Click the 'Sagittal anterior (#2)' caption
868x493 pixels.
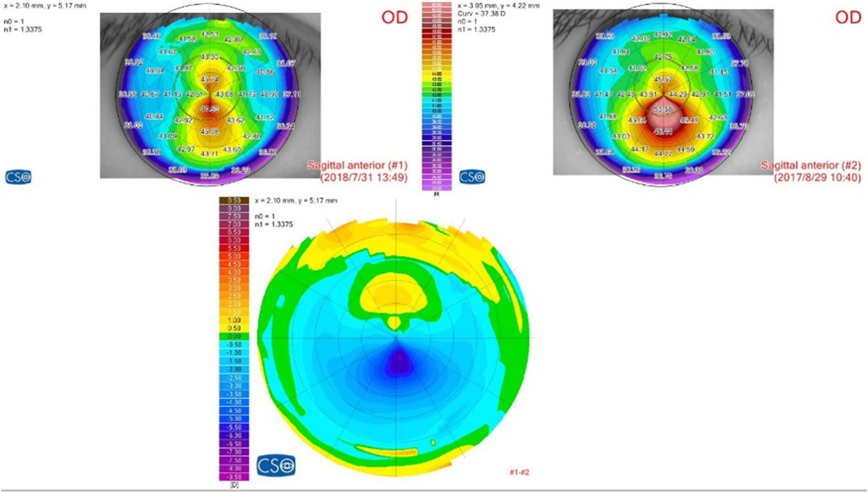coord(811,165)
